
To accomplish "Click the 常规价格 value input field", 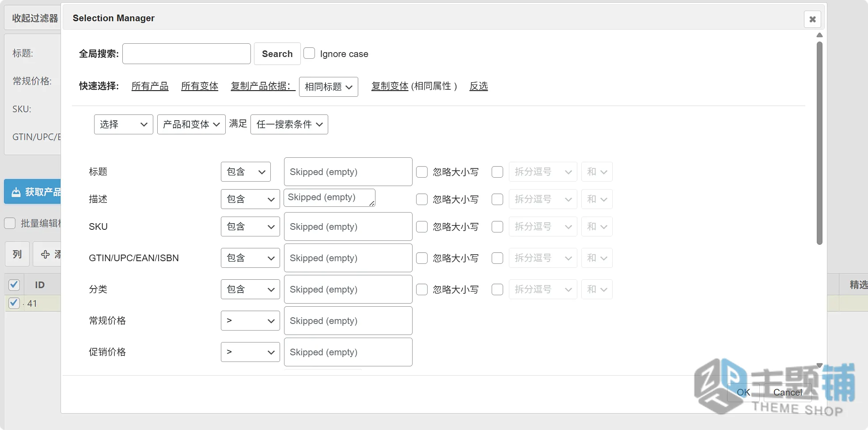I will click(348, 321).
